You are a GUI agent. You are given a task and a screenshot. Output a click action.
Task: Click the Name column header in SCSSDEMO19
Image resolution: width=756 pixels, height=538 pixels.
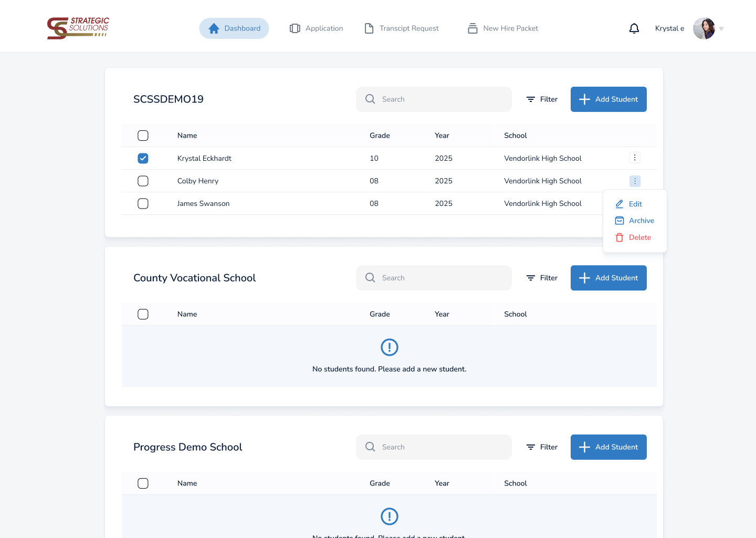[x=187, y=136]
